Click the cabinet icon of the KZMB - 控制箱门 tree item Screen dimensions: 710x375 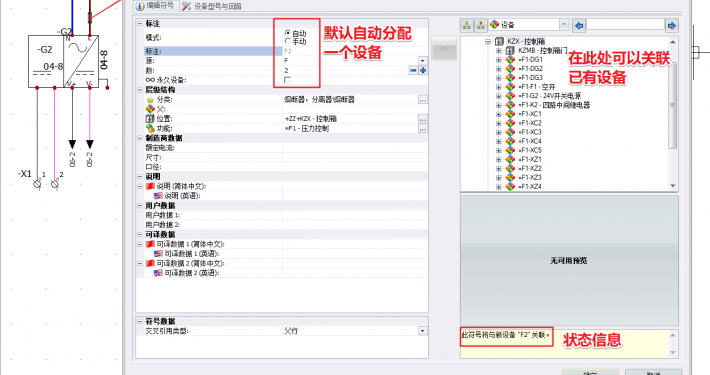[510, 51]
